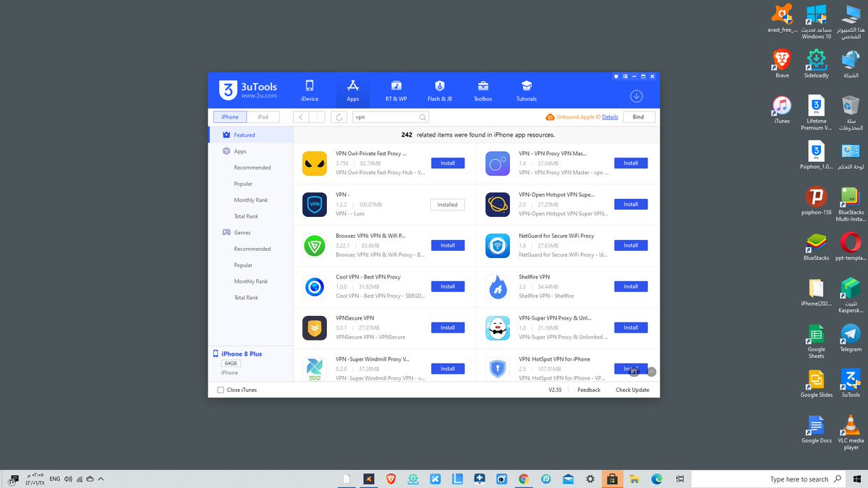Click the iPhone 8 Plus device name
Image resolution: width=868 pixels, height=488 pixels.
coord(242,354)
